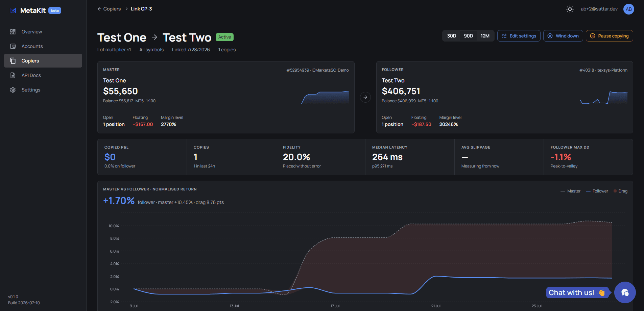Click the sliders icon in Edit settings
Viewport: 644px width, 311px height.
[x=504, y=36]
